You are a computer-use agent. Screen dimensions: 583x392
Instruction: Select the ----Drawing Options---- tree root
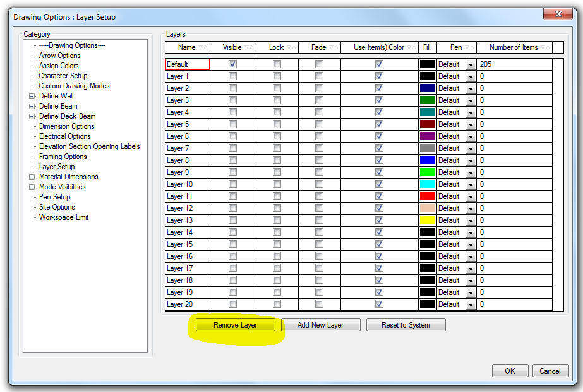point(72,45)
